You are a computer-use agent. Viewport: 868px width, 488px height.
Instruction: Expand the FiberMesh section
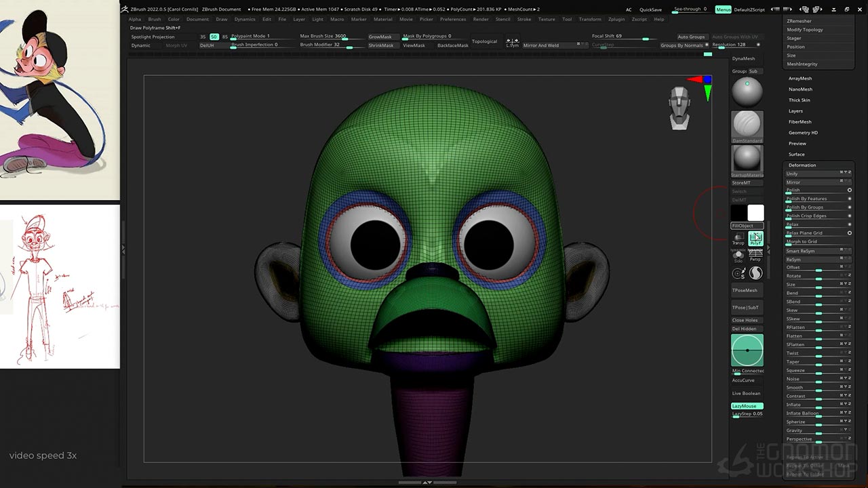[x=800, y=122]
